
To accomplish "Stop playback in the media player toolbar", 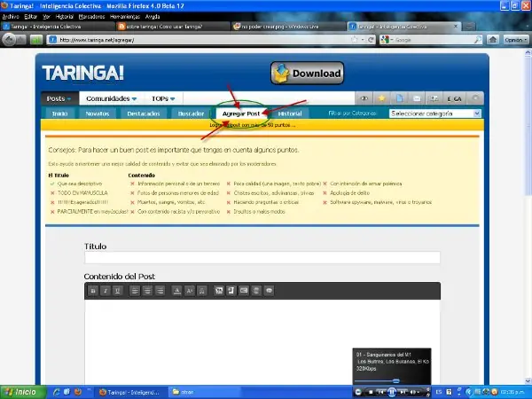I will tap(371, 392).
